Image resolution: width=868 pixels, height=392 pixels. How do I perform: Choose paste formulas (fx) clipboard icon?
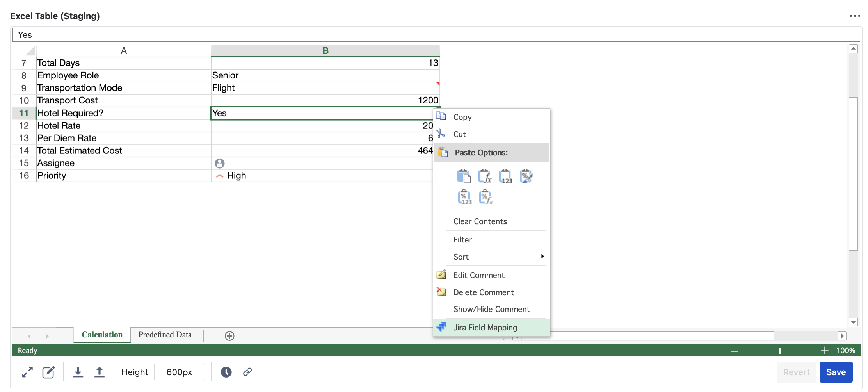click(485, 176)
